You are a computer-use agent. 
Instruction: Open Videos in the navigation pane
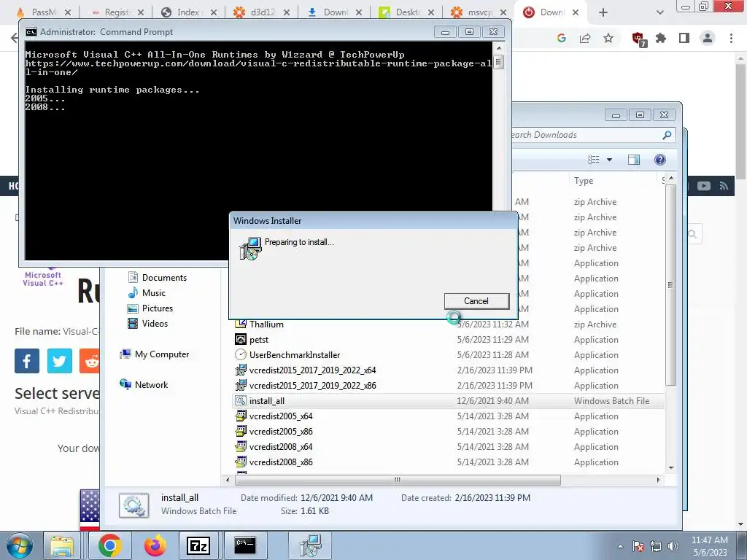tap(147, 323)
